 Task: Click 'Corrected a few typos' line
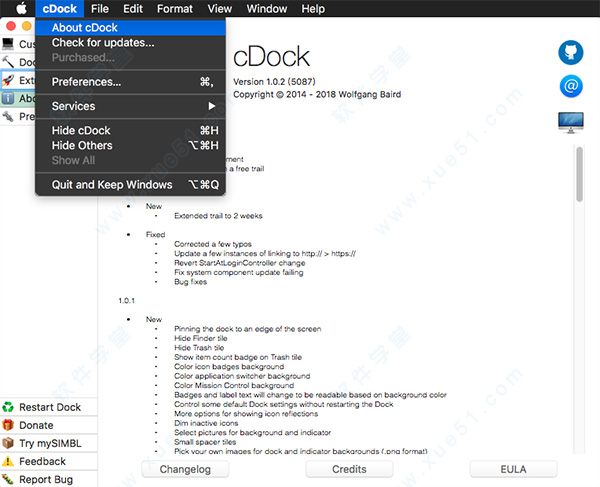(x=213, y=244)
